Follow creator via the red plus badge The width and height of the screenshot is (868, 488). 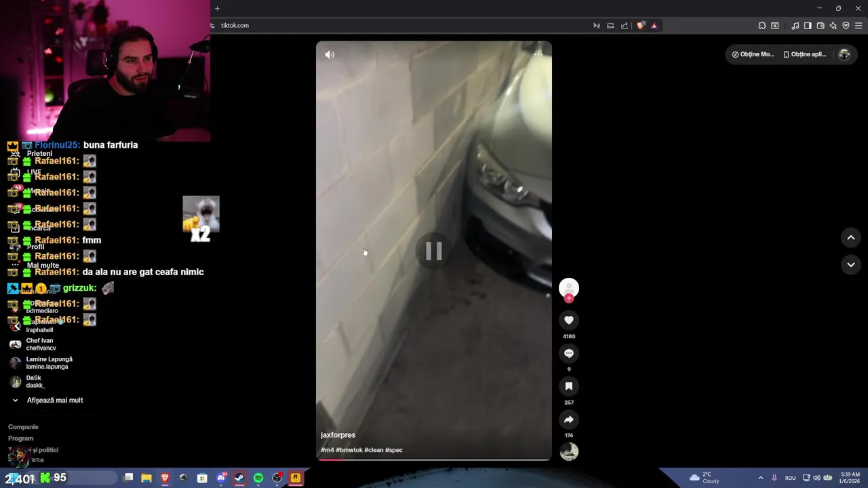(569, 298)
